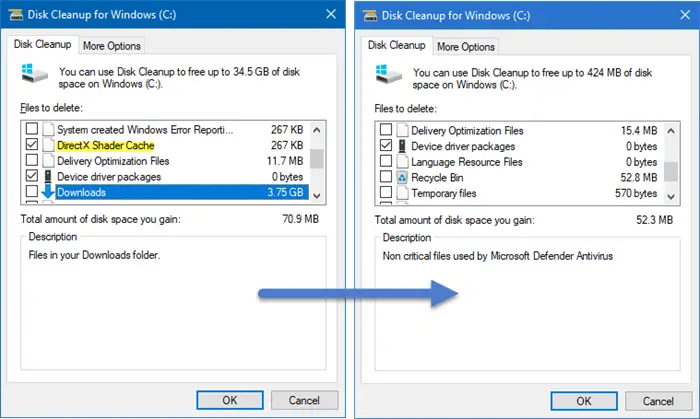
Task: Check the Downloads checkbox
Action: pos(32,191)
